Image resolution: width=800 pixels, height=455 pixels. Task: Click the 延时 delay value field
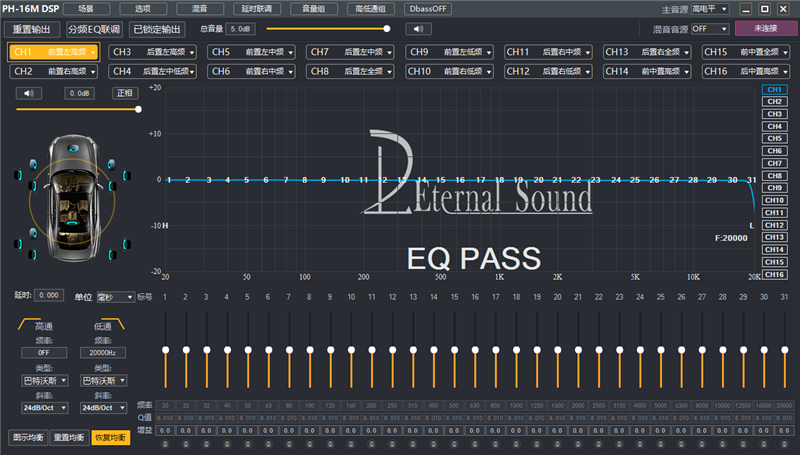click(x=49, y=297)
